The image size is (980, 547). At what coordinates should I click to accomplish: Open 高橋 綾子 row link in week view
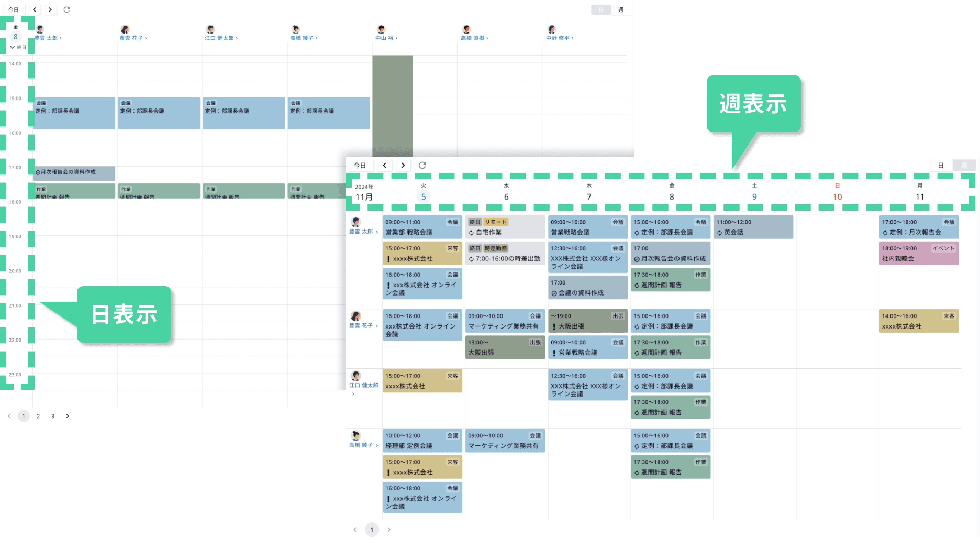[x=363, y=445]
